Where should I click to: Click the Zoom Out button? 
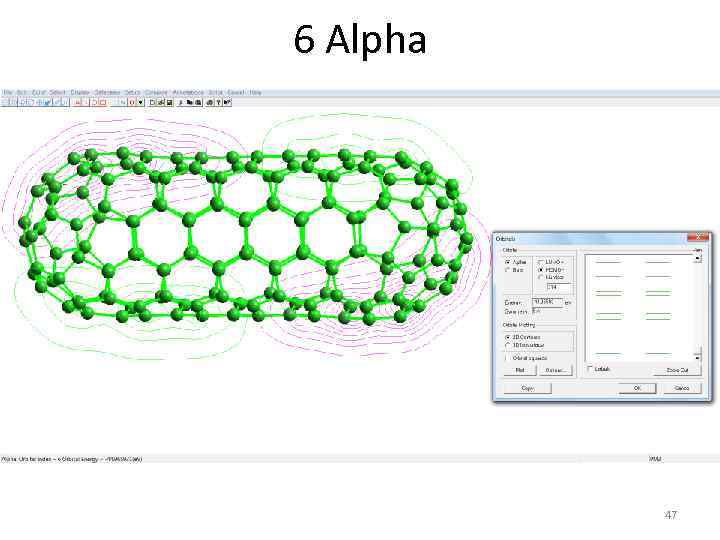point(677,370)
